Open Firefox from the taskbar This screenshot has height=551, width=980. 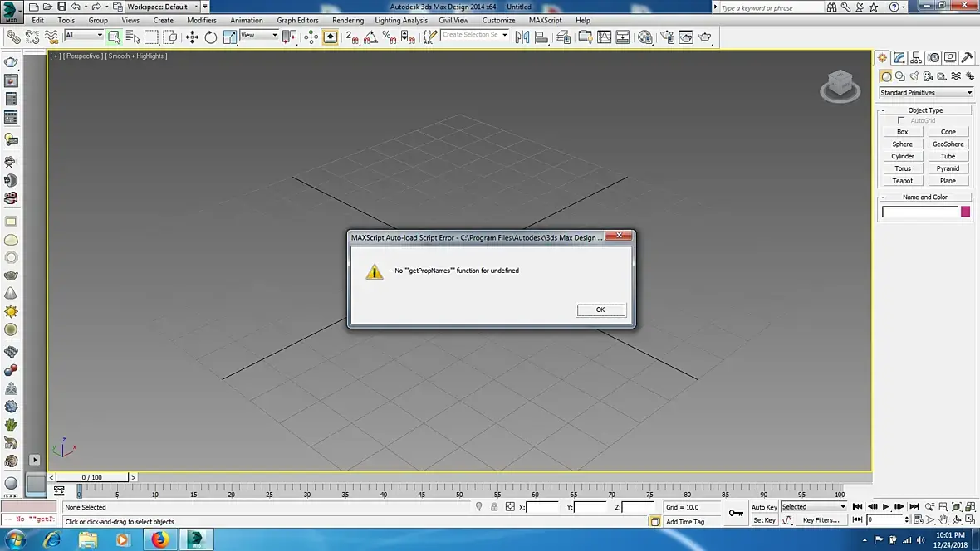click(x=159, y=539)
